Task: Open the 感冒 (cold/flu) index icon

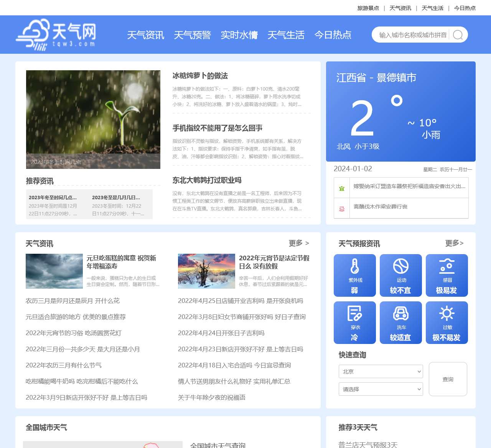Action: click(x=447, y=275)
